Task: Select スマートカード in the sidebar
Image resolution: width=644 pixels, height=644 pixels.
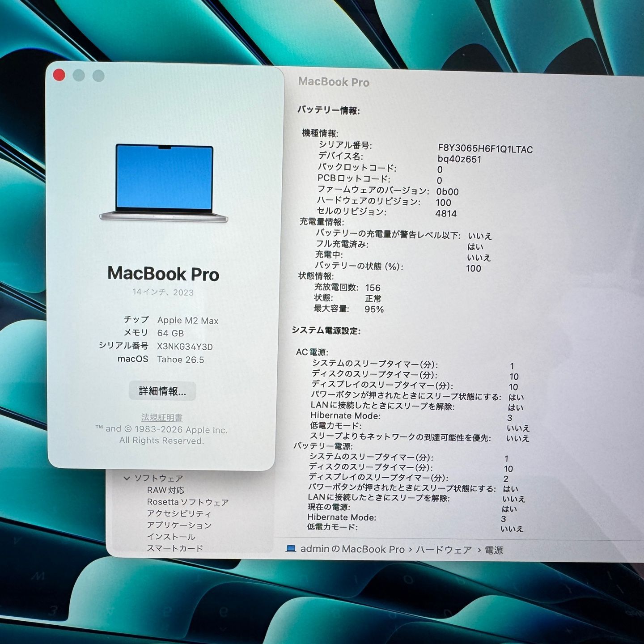Action: pyautogui.click(x=175, y=548)
